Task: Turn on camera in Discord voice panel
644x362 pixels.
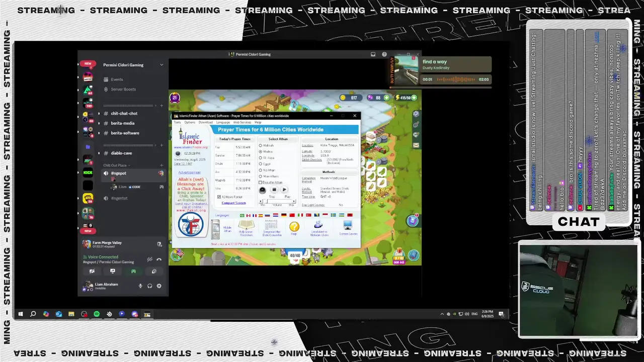Action: pyautogui.click(x=92, y=271)
